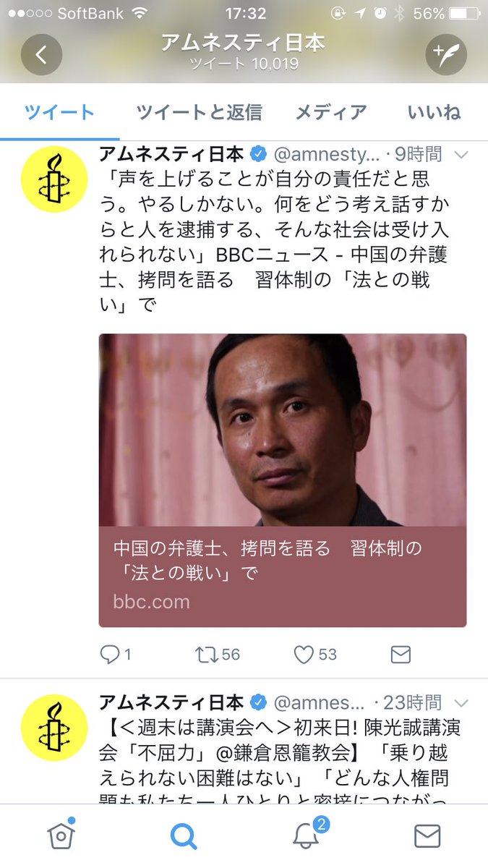Switch to いいね tab

[434, 112]
